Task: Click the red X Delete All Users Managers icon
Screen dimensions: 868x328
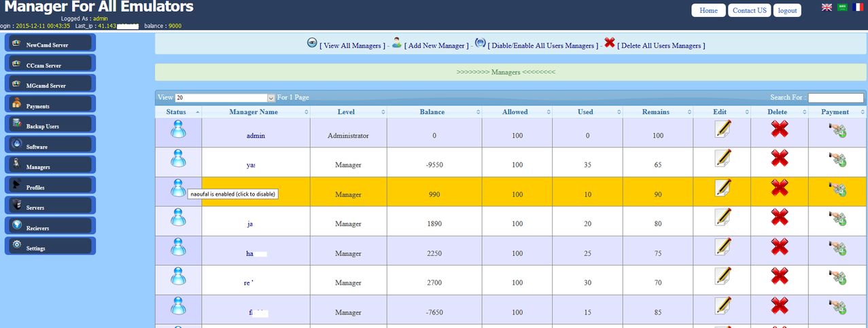Action: click(610, 43)
